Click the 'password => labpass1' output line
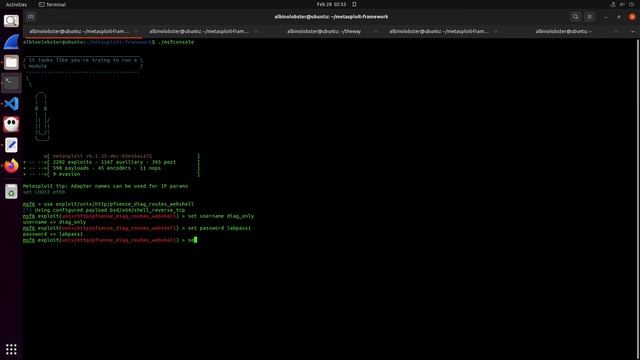640x360 pixels. point(53,234)
